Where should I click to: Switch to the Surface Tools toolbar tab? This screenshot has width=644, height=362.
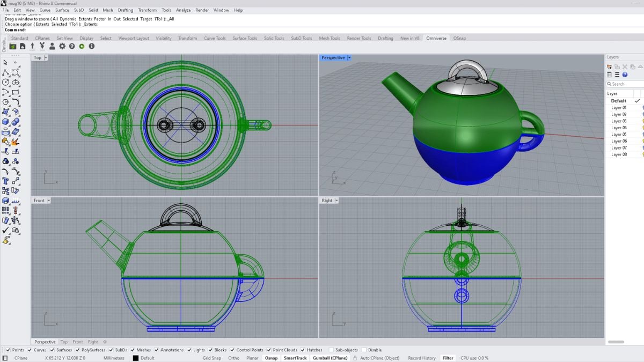[x=245, y=39]
